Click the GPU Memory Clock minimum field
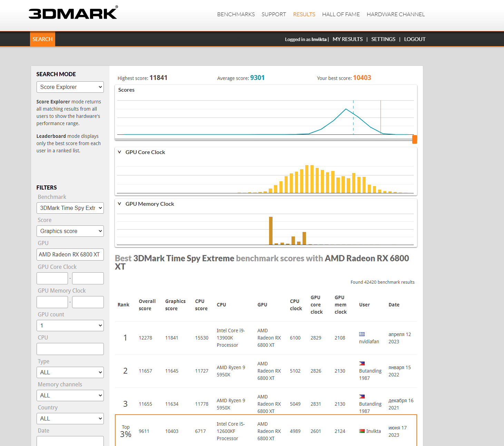Viewport: 504px width, 446px height. click(52, 302)
